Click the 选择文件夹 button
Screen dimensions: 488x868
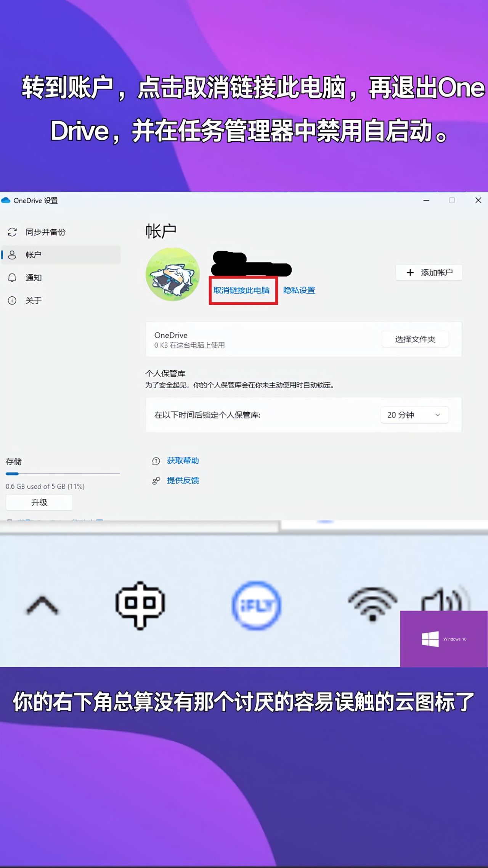coord(415,339)
